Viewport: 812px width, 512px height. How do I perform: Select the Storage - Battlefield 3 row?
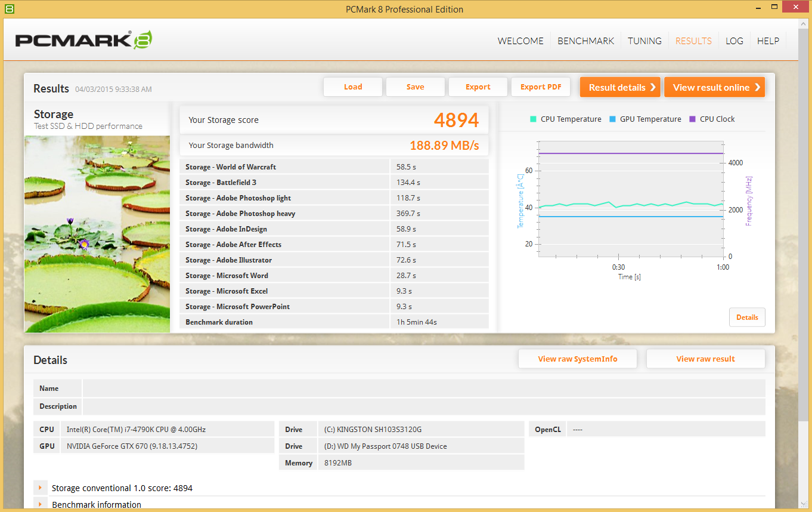334,183
